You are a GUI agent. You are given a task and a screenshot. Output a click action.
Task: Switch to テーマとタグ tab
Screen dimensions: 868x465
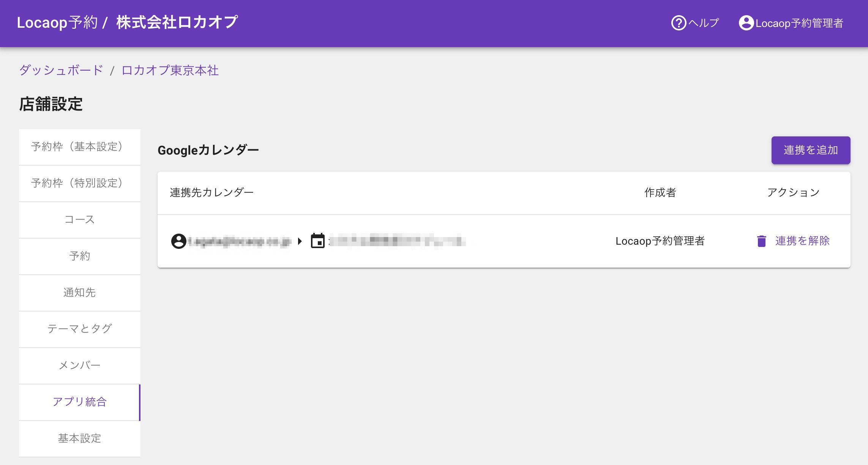point(80,329)
